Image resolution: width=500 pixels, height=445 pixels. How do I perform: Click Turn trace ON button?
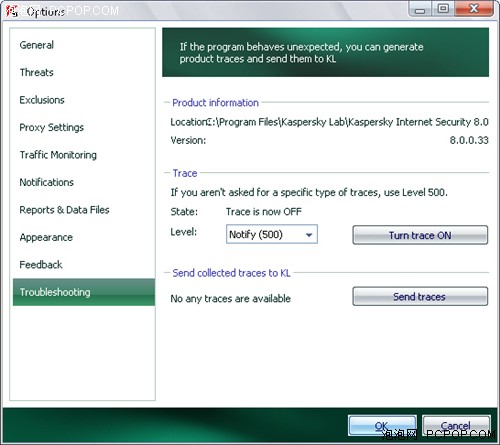pyautogui.click(x=420, y=235)
